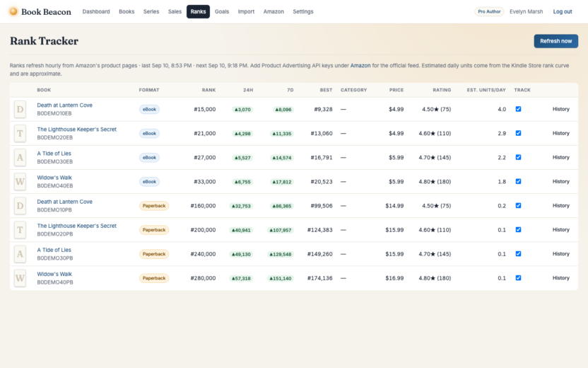
Task: Click the T cover thumbnail for B0DEMO20EB
Action: (x=20, y=133)
